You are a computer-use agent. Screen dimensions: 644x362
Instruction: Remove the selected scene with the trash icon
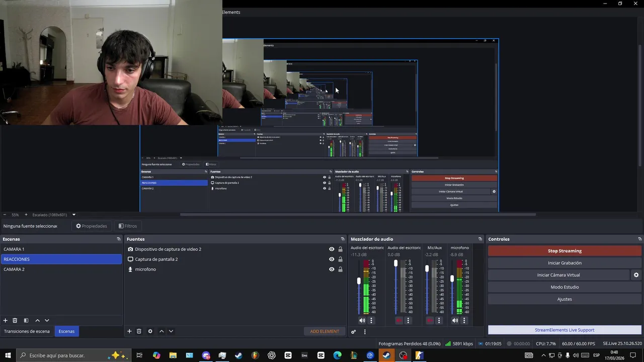(x=15, y=320)
